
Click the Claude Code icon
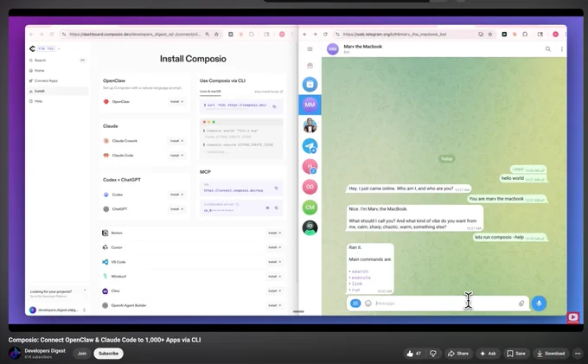pos(106,155)
